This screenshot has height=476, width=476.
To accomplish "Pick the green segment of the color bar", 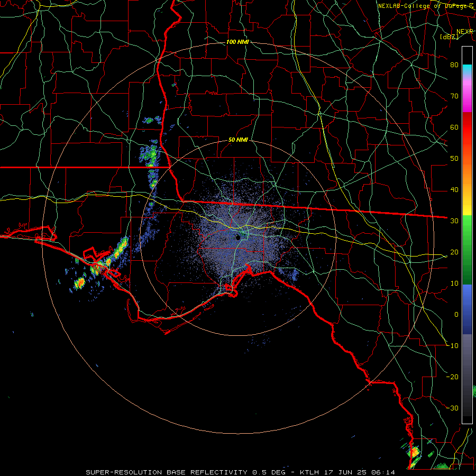I will (x=467, y=250).
